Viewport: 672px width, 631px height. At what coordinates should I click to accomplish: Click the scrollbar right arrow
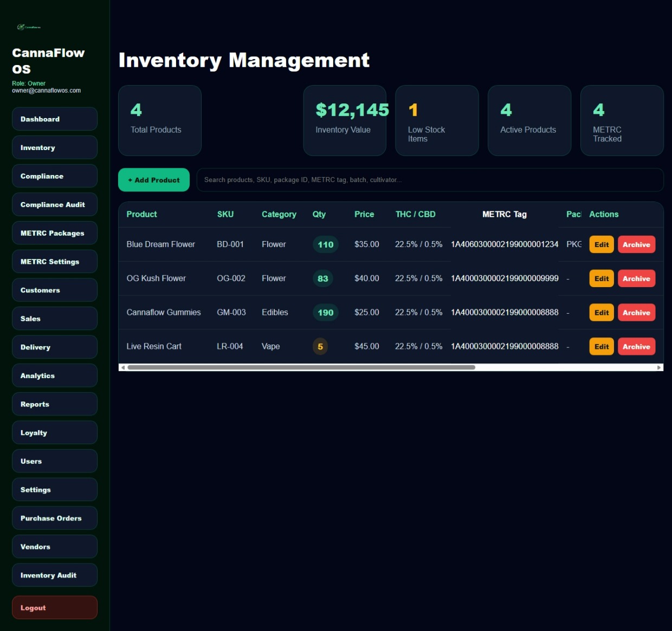[x=659, y=367]
